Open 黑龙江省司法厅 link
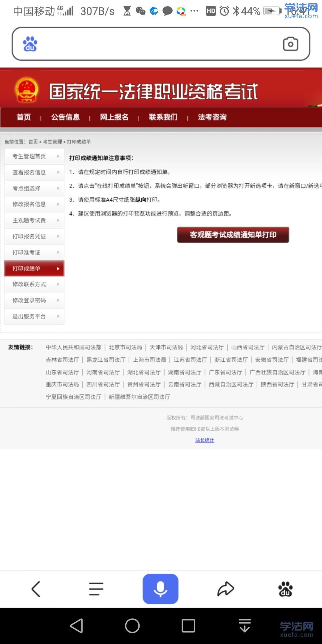This screenshot has height=644, width=322. (x=106, y=360)
